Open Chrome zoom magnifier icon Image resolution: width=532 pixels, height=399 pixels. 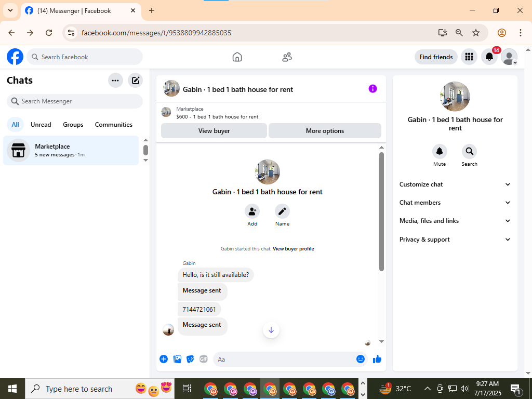coord(459,33)
